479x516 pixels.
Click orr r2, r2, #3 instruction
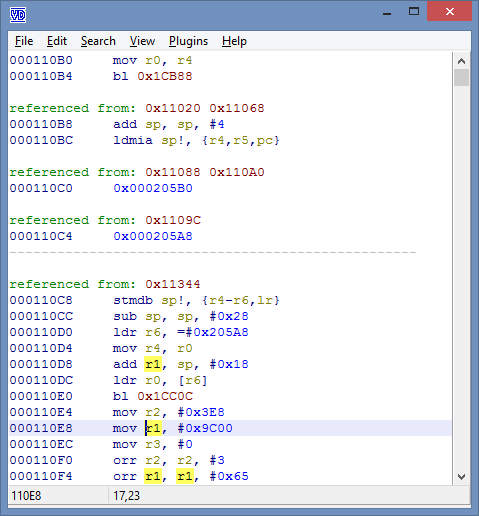click(169, 460)
